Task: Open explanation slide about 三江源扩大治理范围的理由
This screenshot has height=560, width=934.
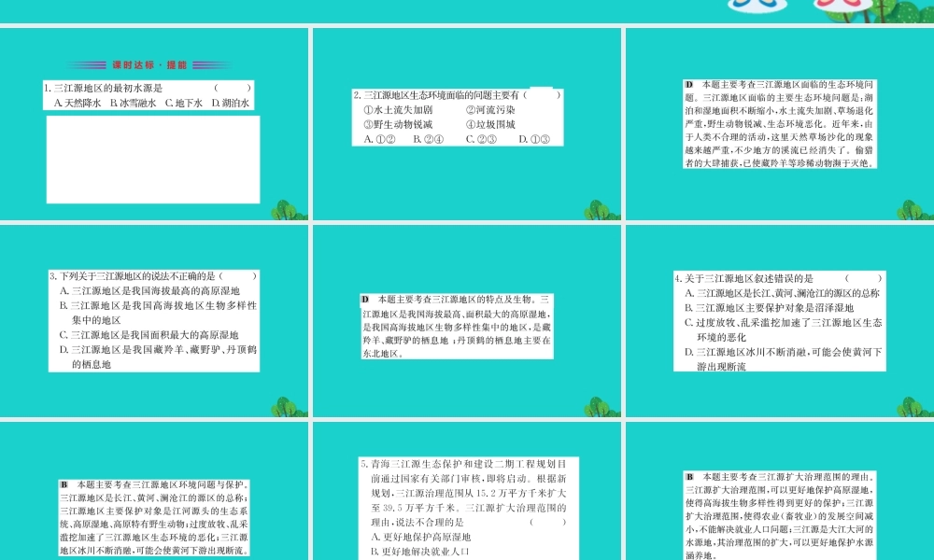Action: click(780, 491)
